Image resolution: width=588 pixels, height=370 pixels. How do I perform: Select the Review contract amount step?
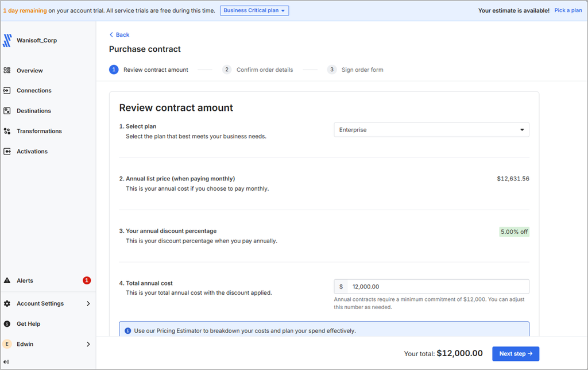tap(156, 70)
